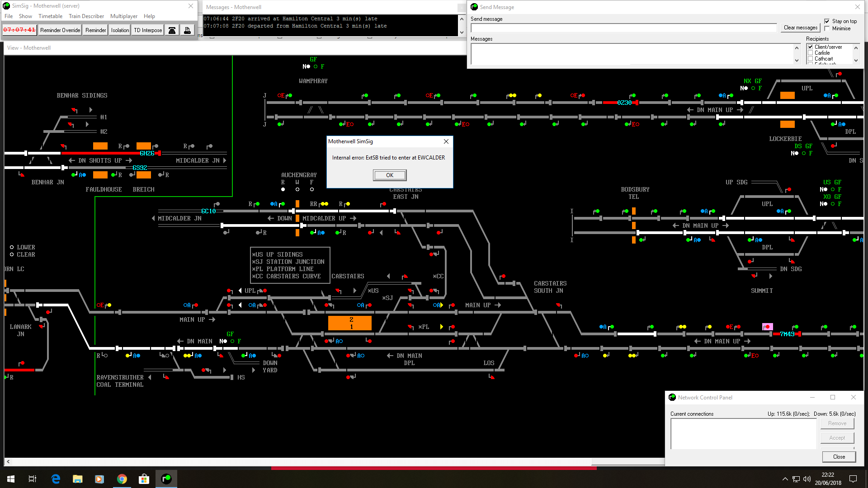Click the paused clock 07:07:41 display
The width and height of the screenshot is (868, 488).
(x=19, y=30)
